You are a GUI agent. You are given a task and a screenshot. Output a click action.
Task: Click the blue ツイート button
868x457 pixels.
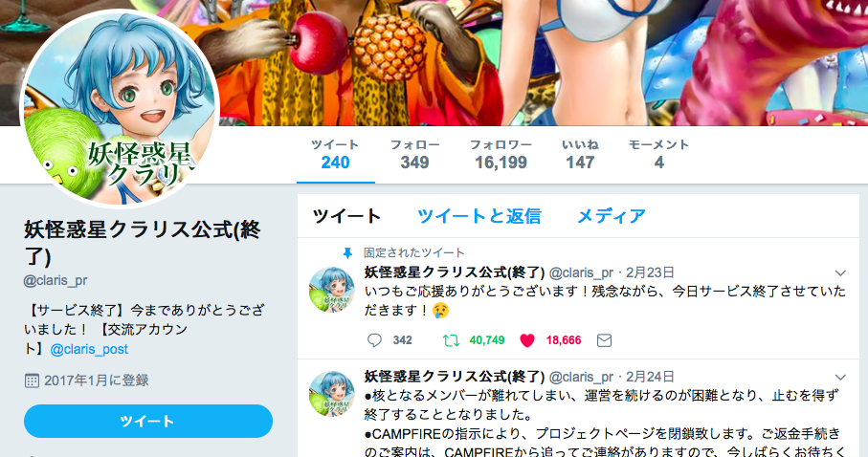[148, 421]
